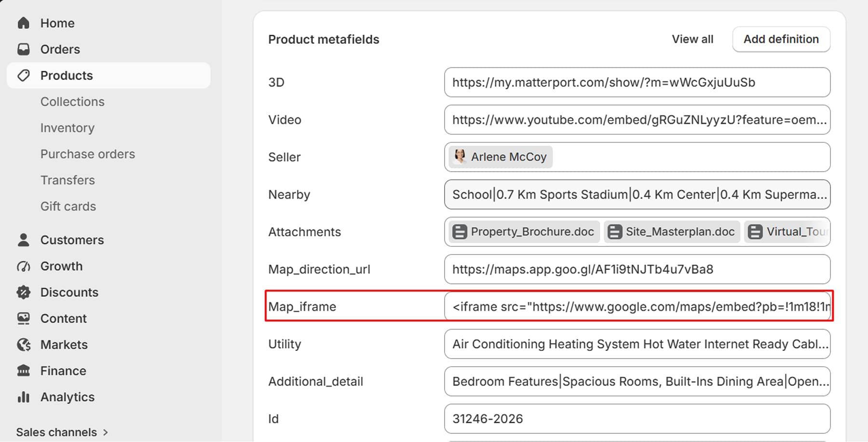This screenshot has height=442, width=868.
Task: Click the Virtual_Tour attachment file icon
Action: coord(755,232)
